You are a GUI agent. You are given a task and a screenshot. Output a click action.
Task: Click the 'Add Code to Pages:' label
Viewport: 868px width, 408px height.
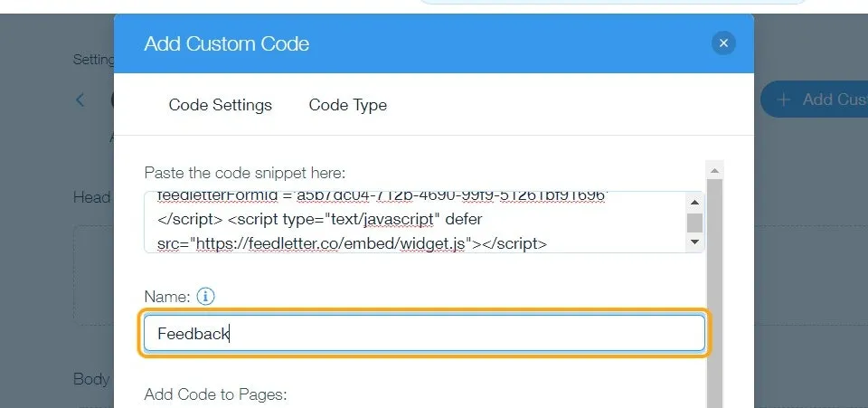[x=216, y=394]
